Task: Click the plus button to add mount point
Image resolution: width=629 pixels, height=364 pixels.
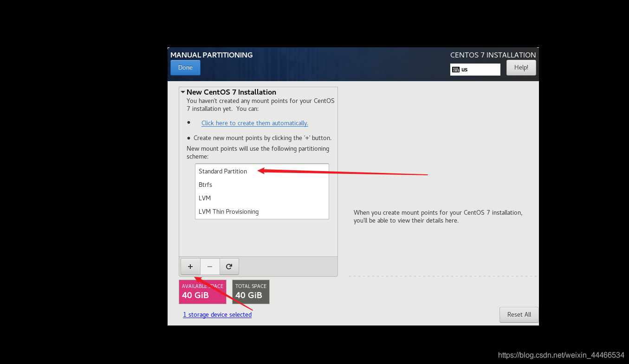Action: tap(190, 267)
